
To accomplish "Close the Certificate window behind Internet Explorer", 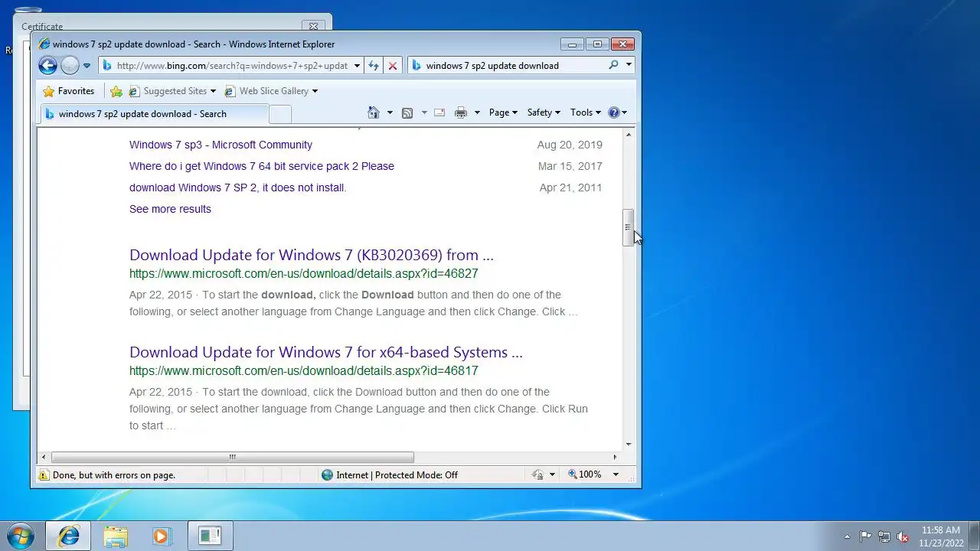I will click(x=313, y=26).
